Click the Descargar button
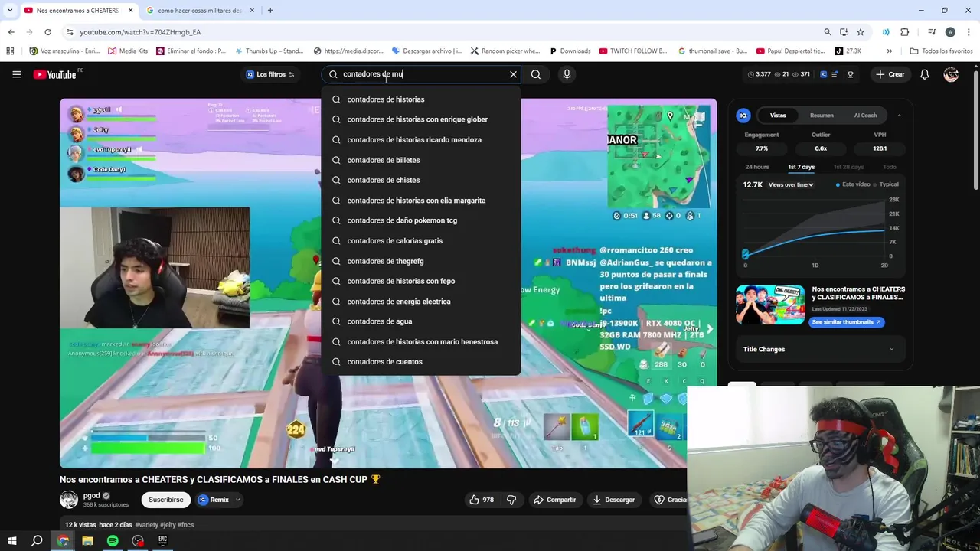980x551 pixels. pyautogui.click(x=614, y=500)
